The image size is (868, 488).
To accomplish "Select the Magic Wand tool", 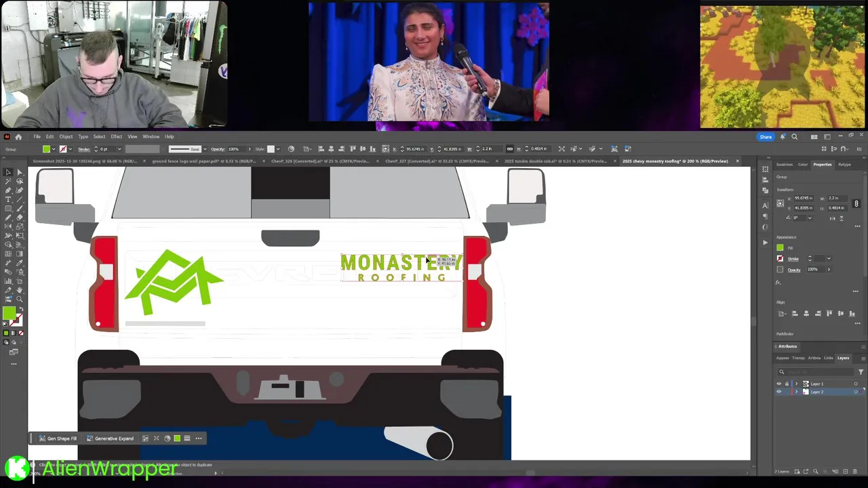I will click(x=8, y=182).
